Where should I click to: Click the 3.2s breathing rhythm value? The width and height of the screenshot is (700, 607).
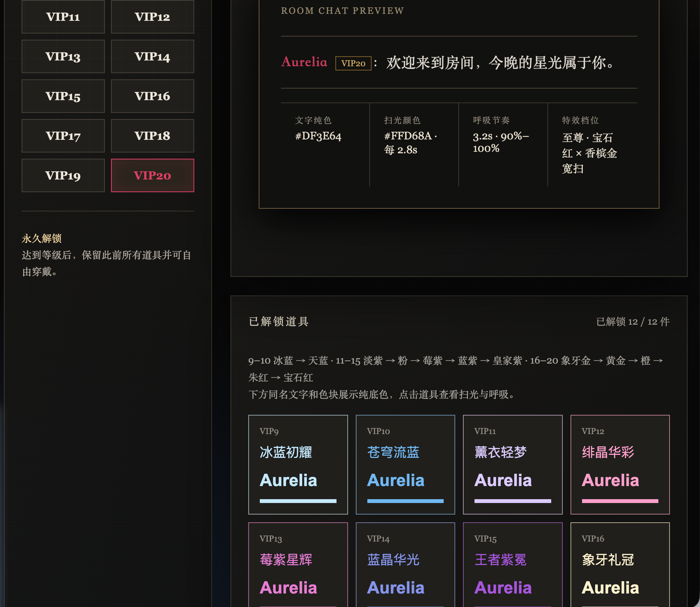501,142
